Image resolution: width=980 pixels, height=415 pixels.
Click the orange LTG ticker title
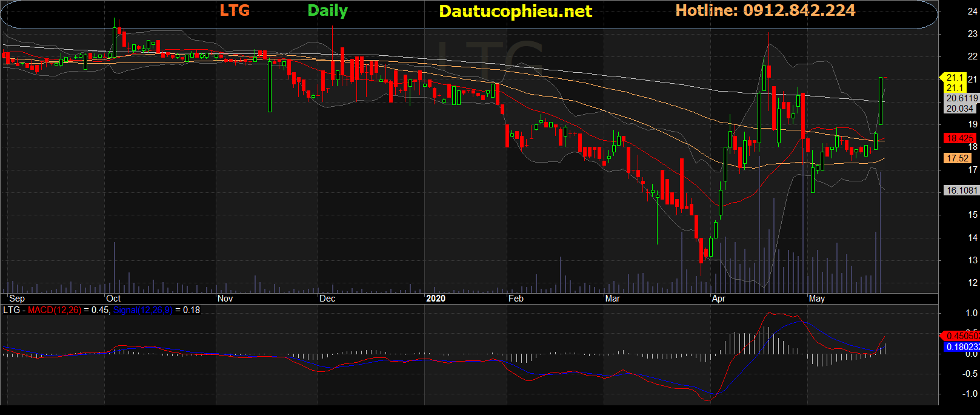(x=235, y=10)
